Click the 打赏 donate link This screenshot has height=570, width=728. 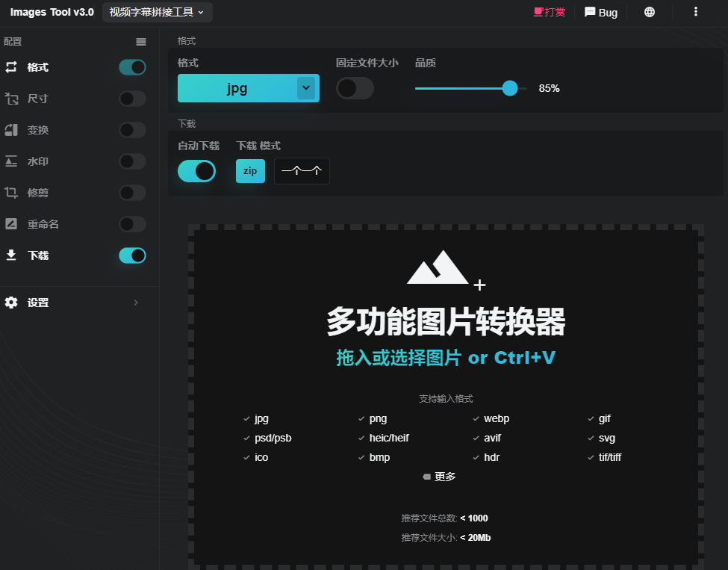[550, 12]
